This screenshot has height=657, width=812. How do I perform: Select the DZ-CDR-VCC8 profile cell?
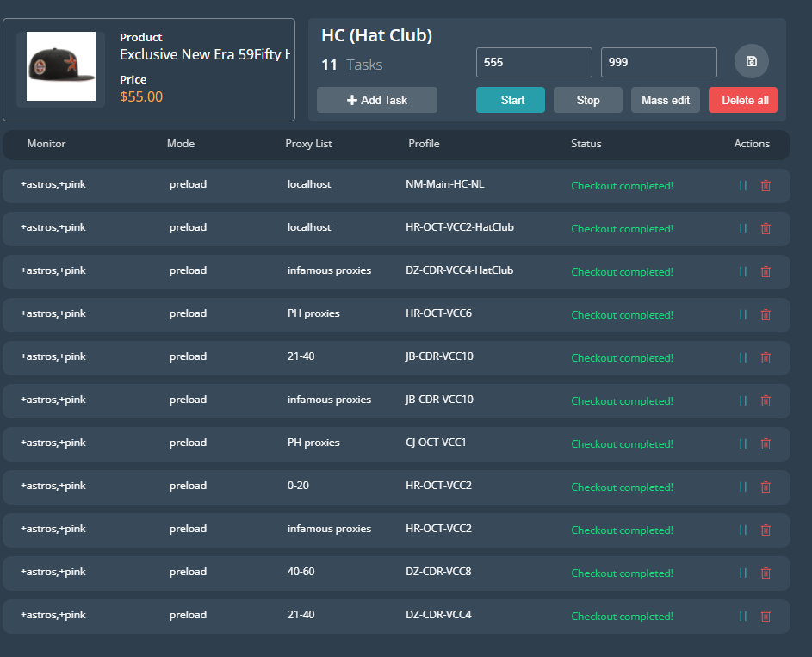coord(438,571)
